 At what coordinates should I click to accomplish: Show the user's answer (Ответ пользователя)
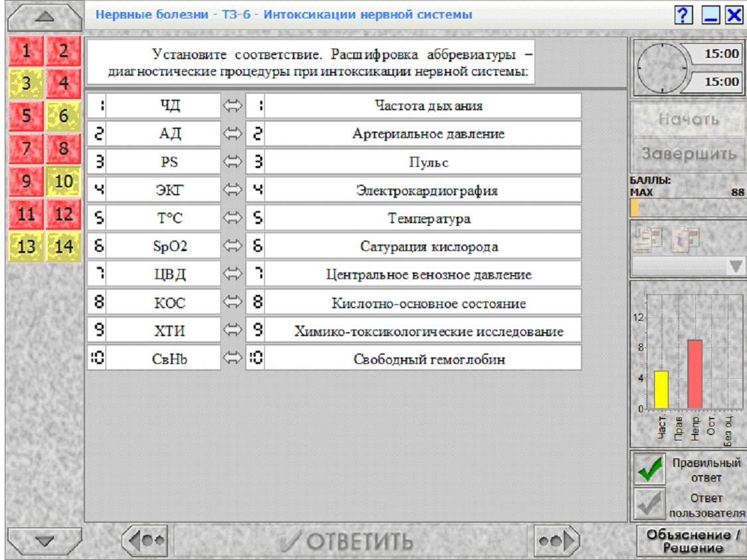click(649, 504)
